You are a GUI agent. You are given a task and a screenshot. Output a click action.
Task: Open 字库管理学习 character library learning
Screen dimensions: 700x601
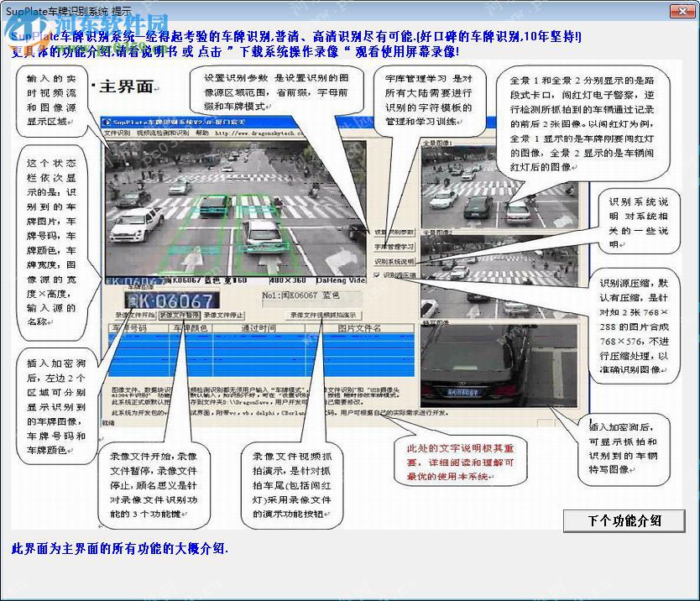394,246
